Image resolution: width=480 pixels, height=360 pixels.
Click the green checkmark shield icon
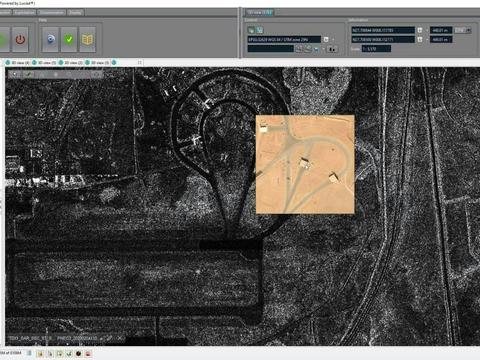coord(69,40)
